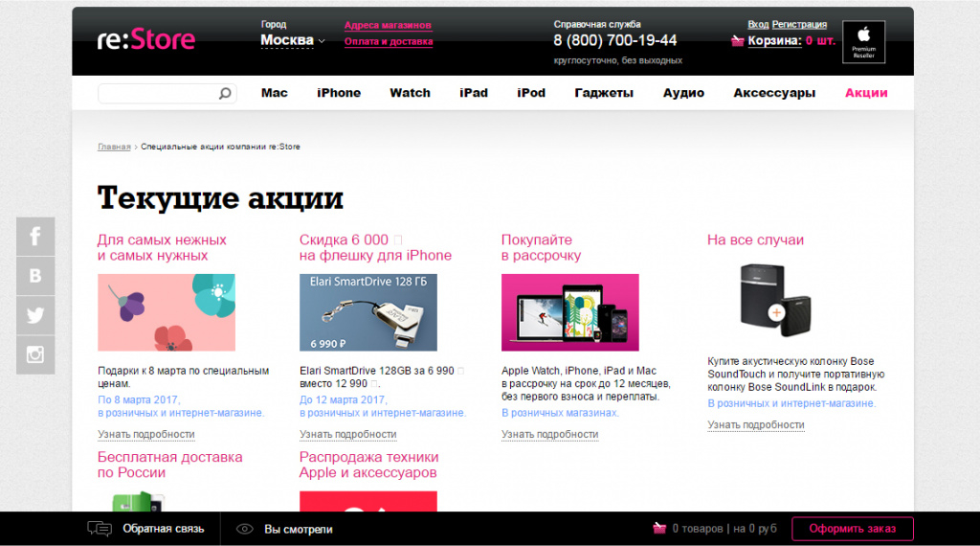Open the На все случаи promo title
Screen dimensions: 980x546
point(755,240)
